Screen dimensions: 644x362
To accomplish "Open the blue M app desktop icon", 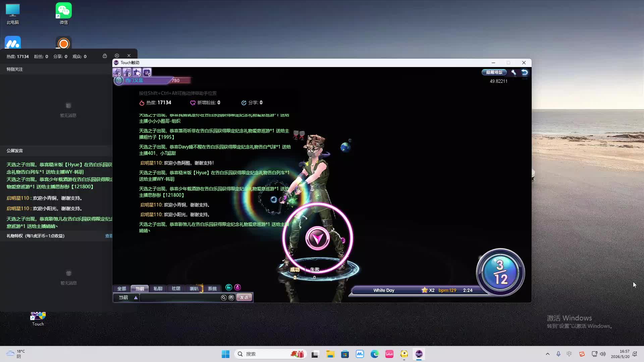I will coord(13,43).
